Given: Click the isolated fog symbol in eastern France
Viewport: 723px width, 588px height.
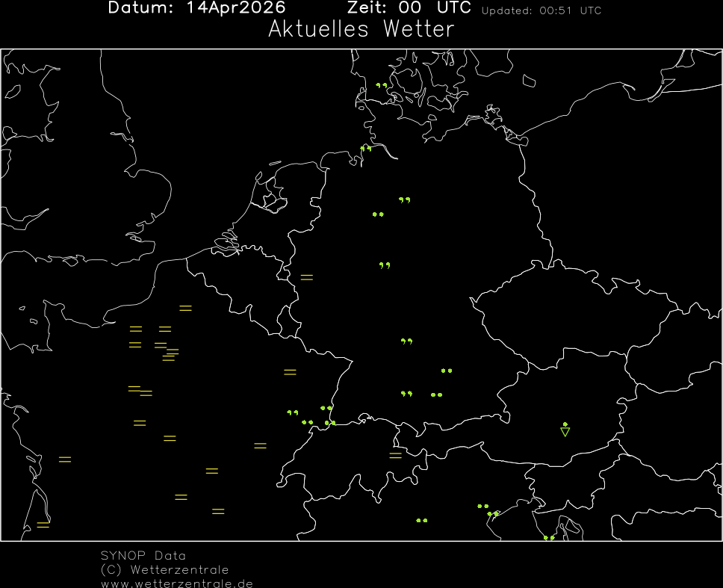Looking at the screenshot, I should [x=290, y=372].
